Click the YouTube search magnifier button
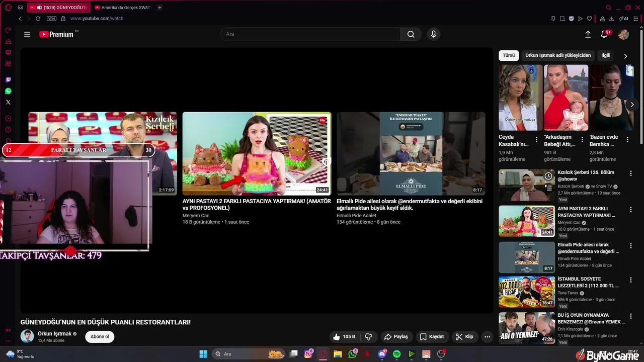644x362 pixels. pyautogui.click(x=411, y=34)
